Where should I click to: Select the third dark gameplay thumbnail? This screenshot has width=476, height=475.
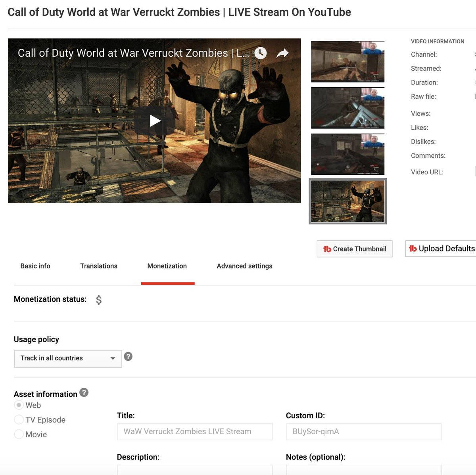click(x=348, y=154)
